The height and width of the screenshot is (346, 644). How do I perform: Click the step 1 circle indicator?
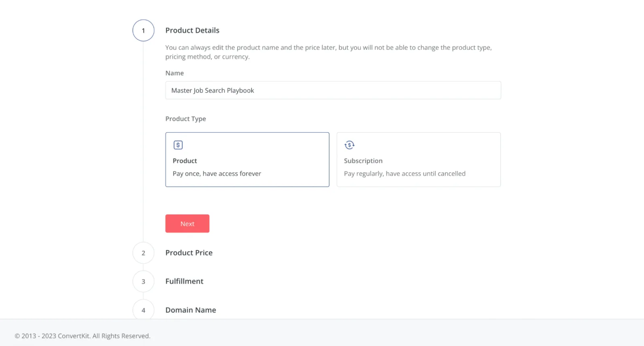[143, 31]
